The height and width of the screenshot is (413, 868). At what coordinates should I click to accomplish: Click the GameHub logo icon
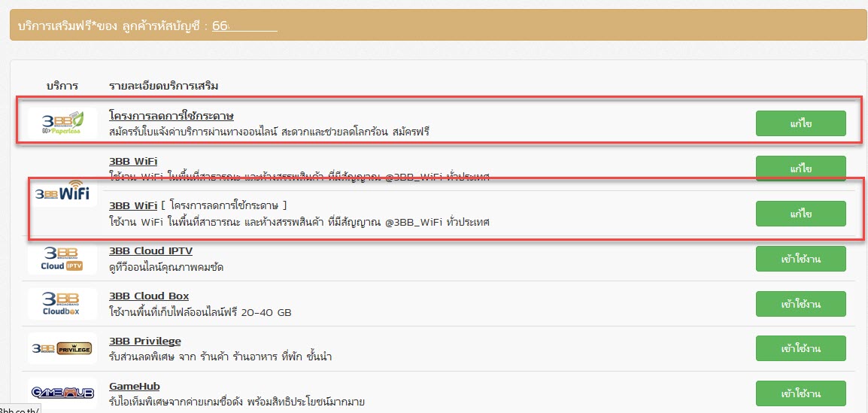click(x=62, y=393)
